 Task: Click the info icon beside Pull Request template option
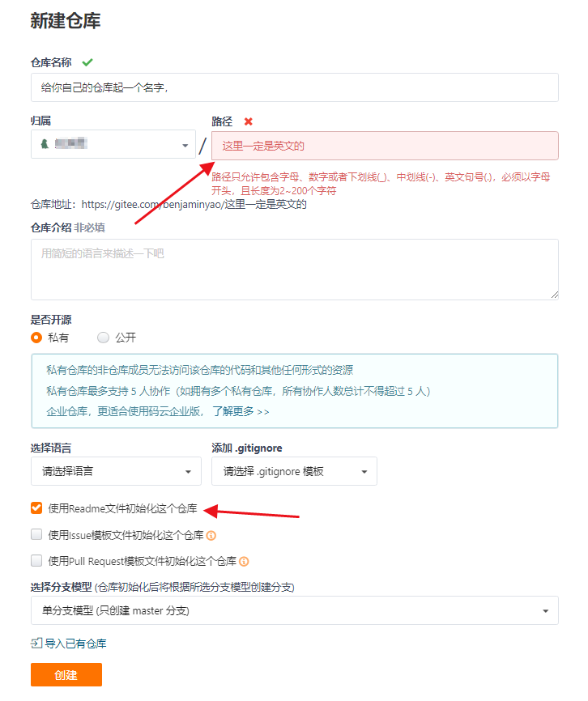[244, 562]
